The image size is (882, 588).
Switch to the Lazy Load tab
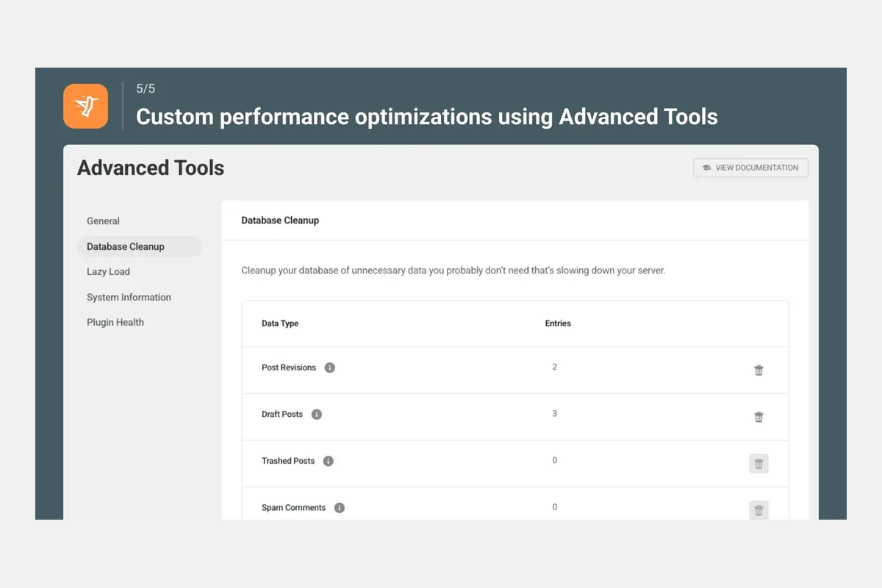tap(108, 271)
